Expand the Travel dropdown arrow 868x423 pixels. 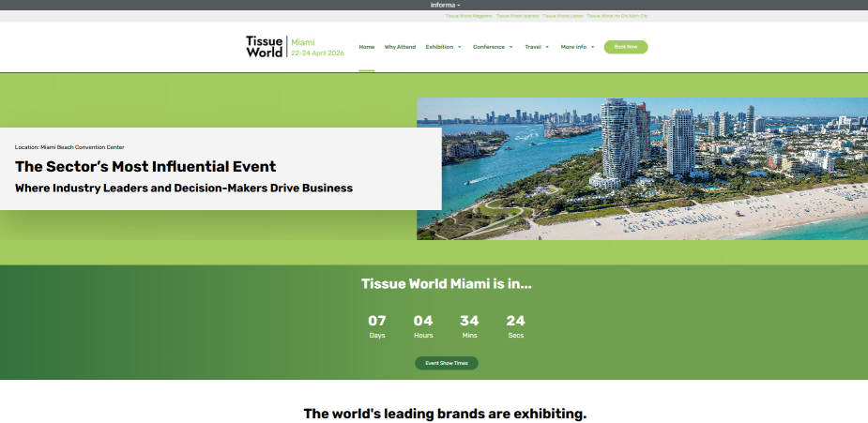click(x=547, y=47)
